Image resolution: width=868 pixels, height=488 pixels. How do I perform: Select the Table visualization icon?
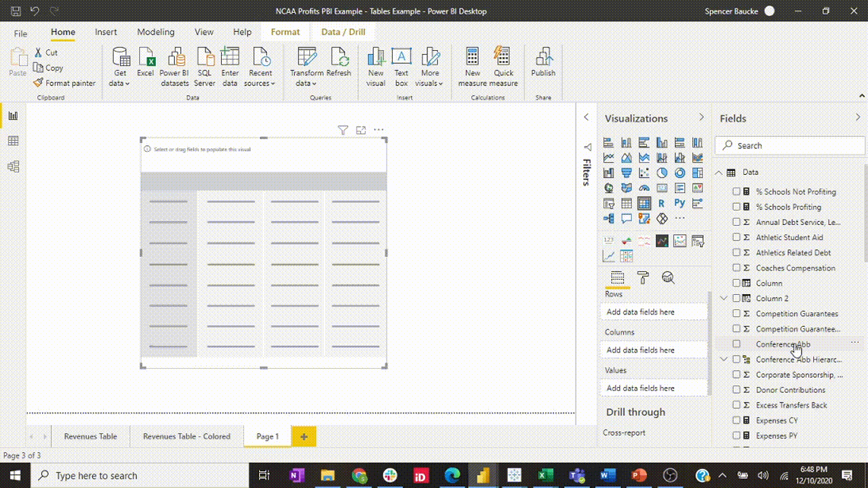click(627, 203)
